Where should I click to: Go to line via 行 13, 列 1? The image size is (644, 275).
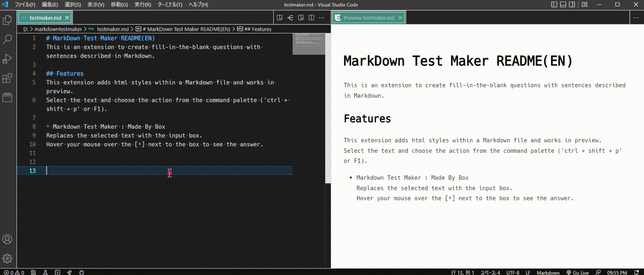[x=463, y=272]
